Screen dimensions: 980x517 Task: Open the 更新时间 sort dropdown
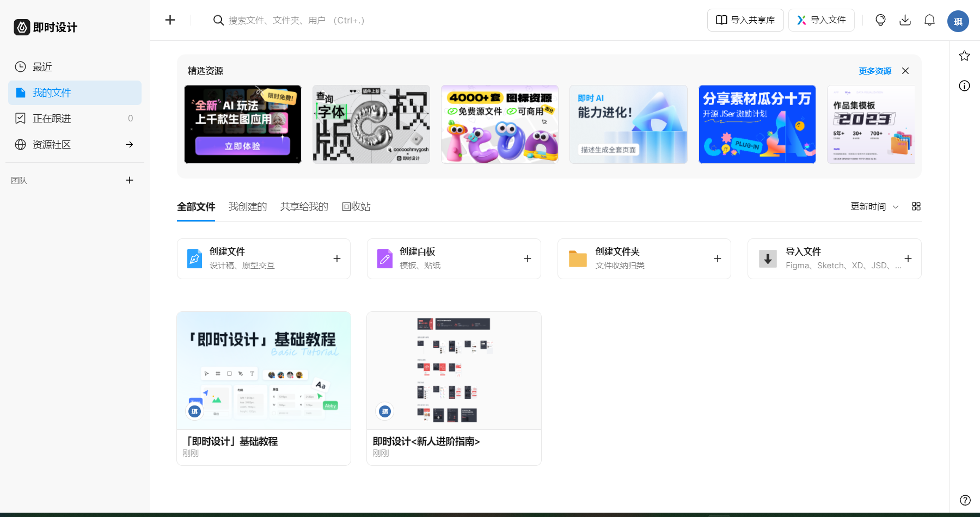[x=874, y=206]
